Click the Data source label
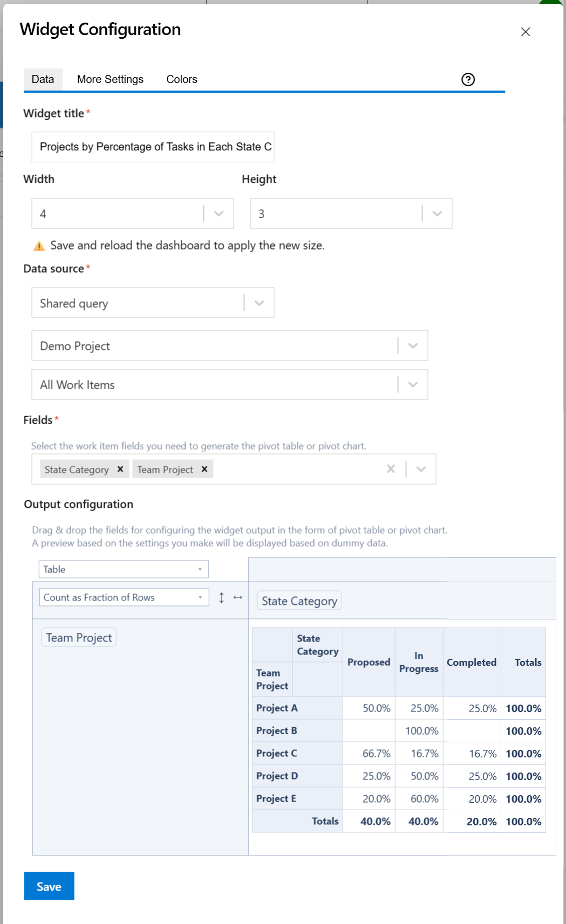 [x=53, y=268]
